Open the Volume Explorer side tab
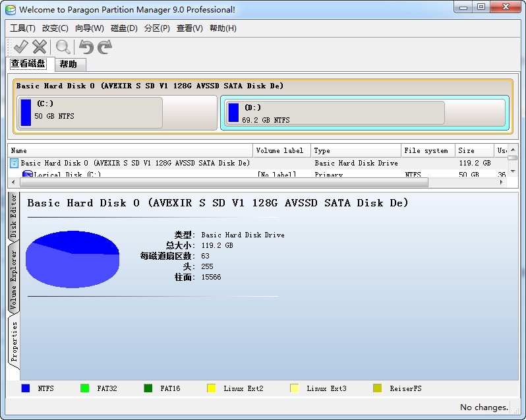Screen dimensions: 526x420 pyautogui.click(x=13, y=279)
